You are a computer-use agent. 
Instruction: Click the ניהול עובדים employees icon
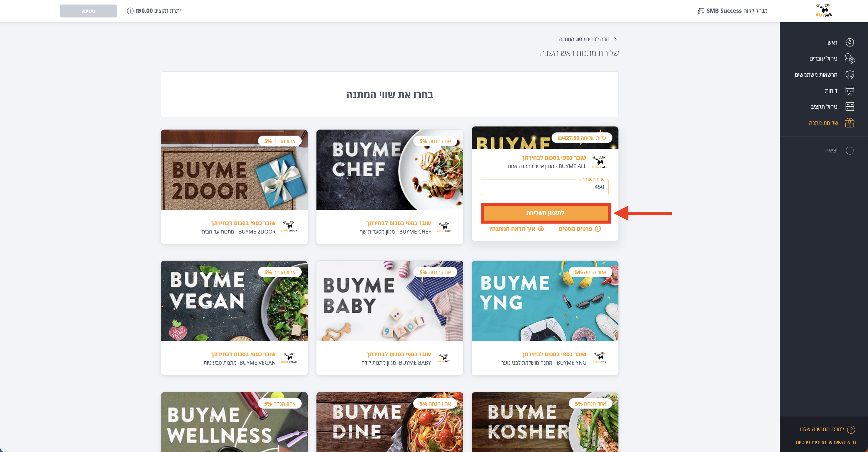[850, 58]
